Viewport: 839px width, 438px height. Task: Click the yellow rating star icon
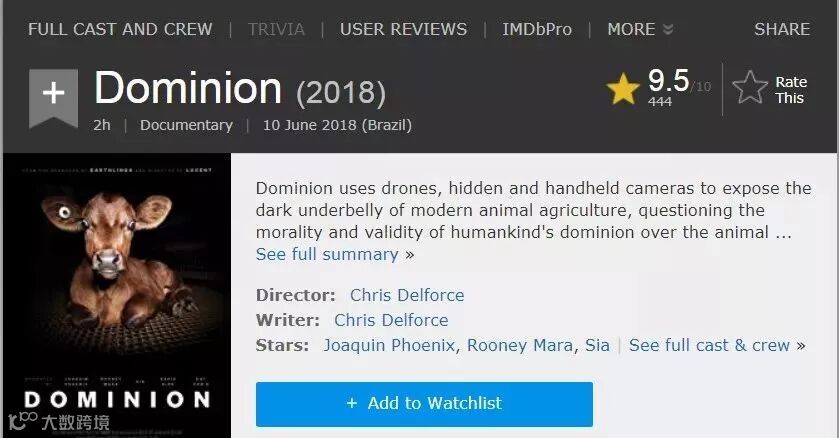pos(622,90)
